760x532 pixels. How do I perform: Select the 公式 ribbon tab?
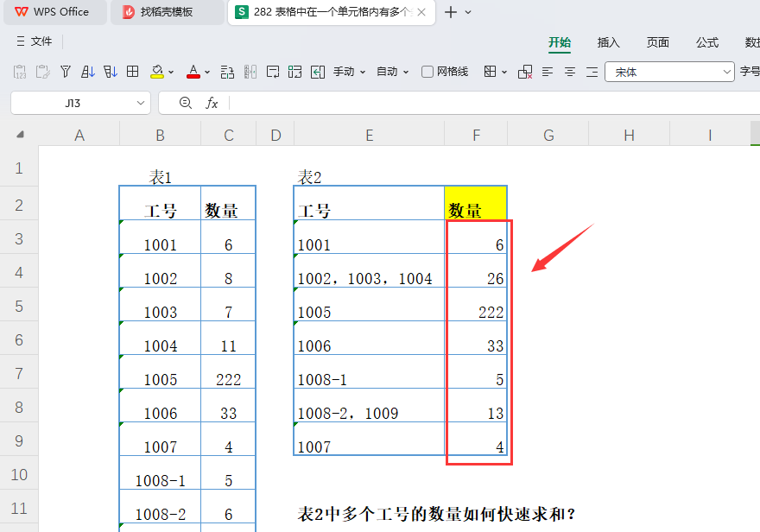(707, 42)
